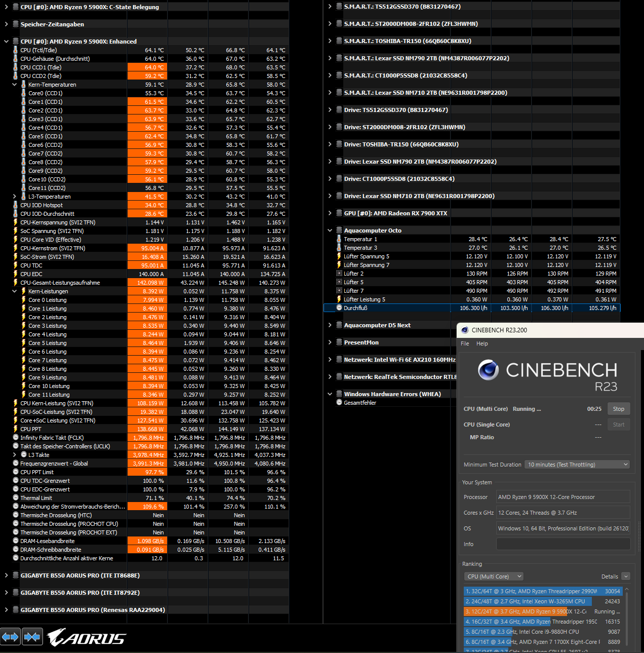Click the AORUS logo in the sensor panel
This screenshot has width=644, height=653.
[x=86, y=637]
